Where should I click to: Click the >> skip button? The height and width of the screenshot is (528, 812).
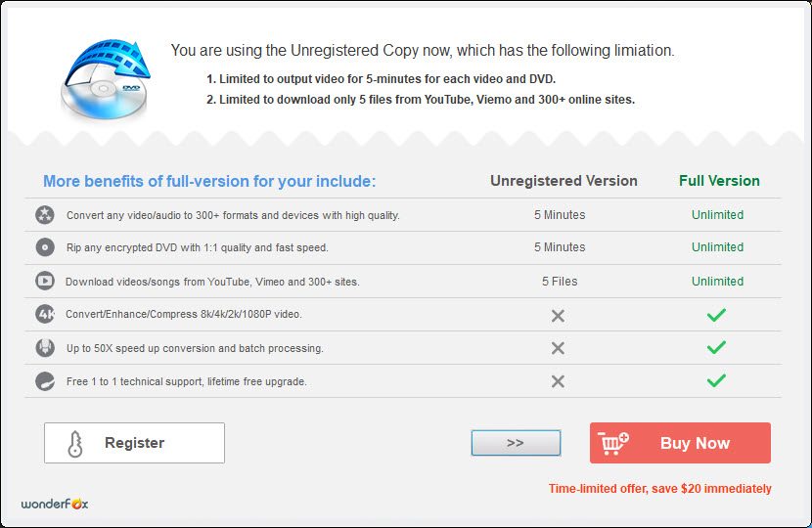516,443
